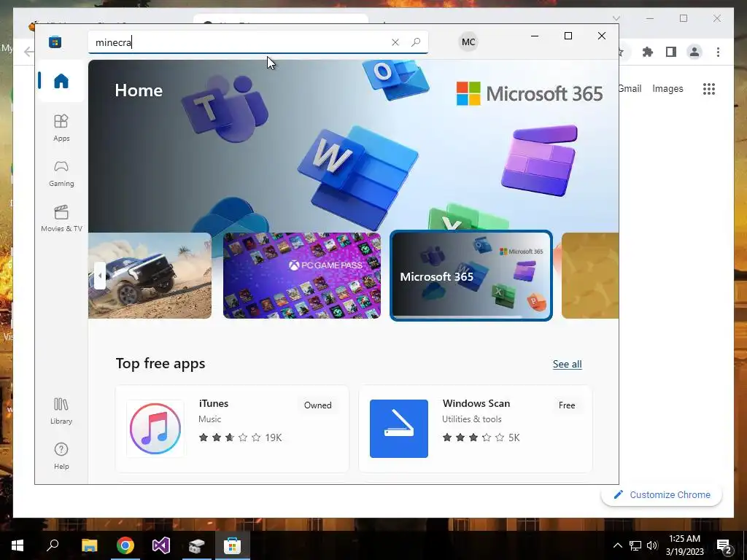Open the Windows Start menu
The height and width of the screenshot is (560, 747).
[x=18, y=545]
